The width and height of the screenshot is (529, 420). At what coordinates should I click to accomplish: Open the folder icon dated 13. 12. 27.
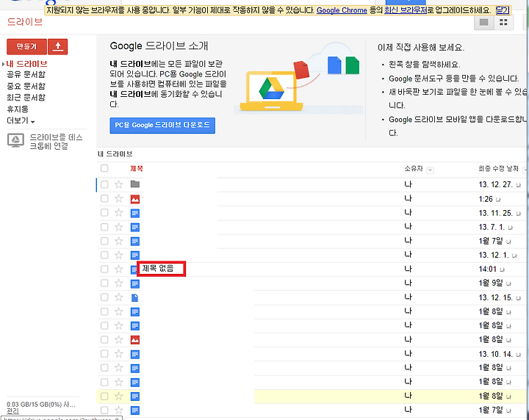[135, 184]
